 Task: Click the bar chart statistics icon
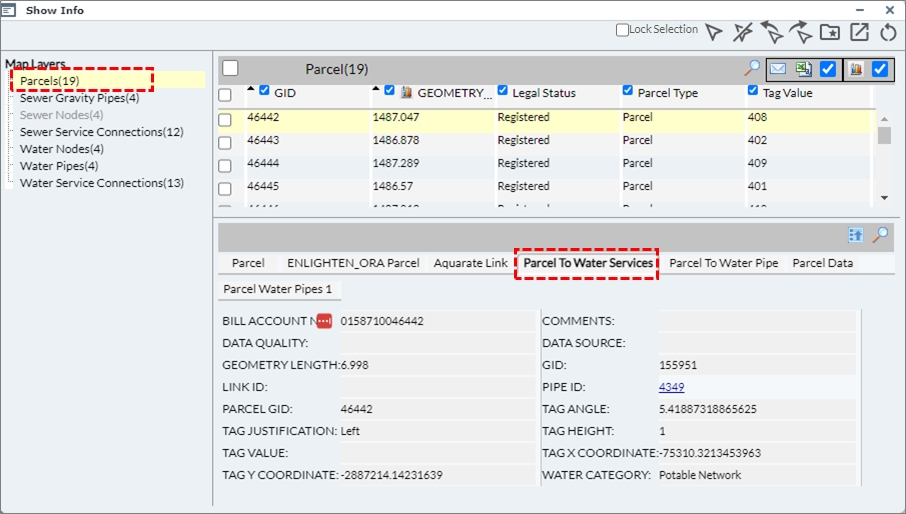[856, 69]
